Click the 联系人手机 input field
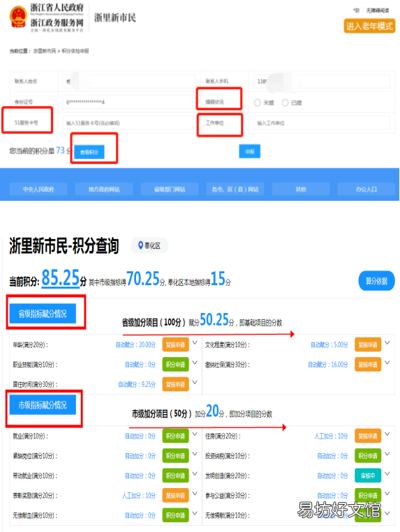This screenshot has height=532, width=400. [322, 82]
